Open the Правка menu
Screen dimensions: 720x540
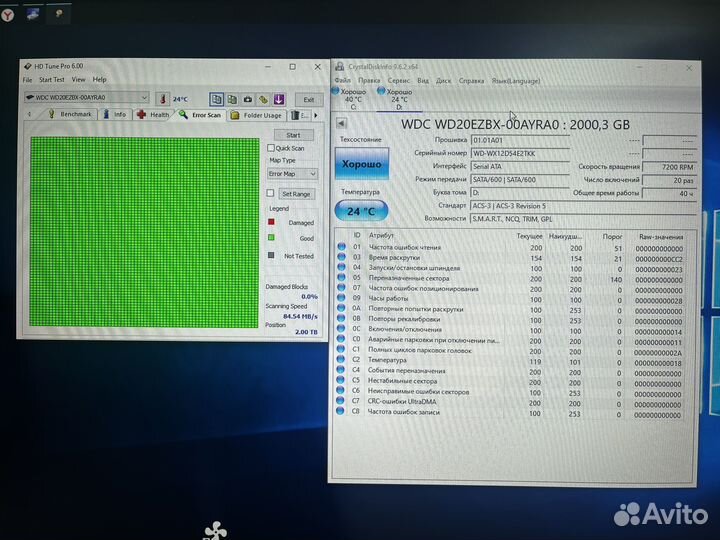point(369,80)
